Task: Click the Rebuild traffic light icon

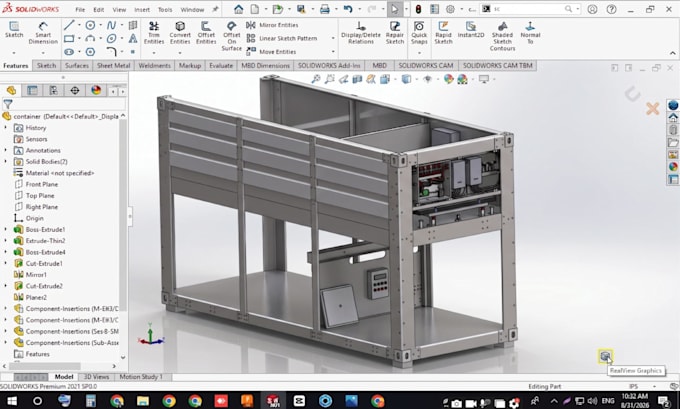Action: 418,9
